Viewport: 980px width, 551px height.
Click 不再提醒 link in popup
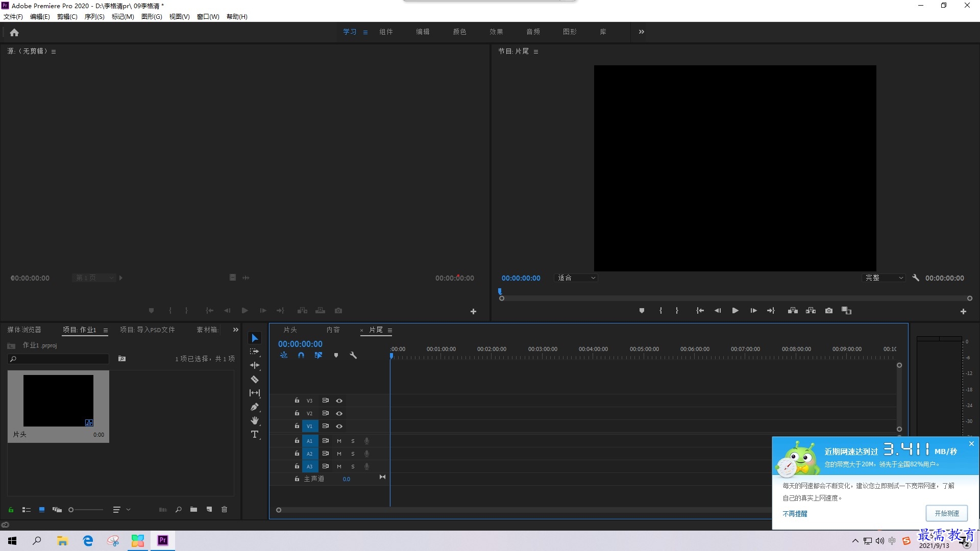click(795, 514)
